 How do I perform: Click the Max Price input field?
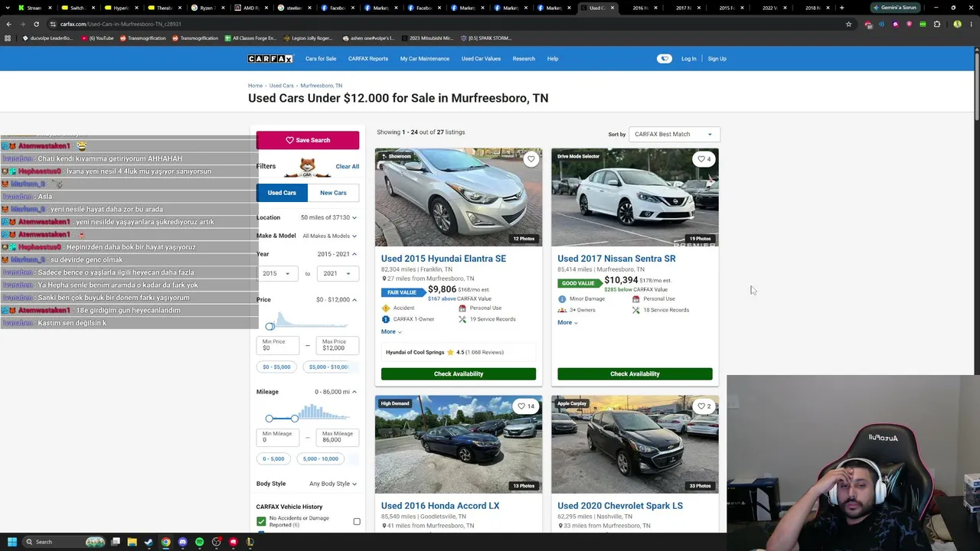point(337,345)
